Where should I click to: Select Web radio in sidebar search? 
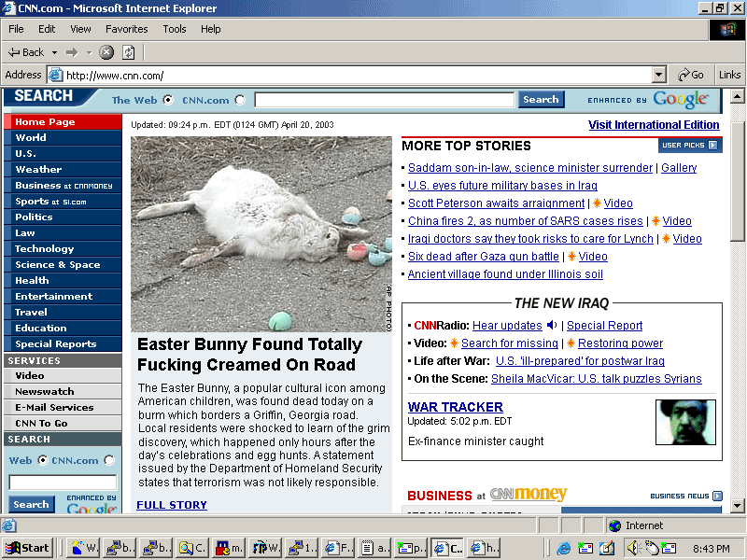point(43,460)
